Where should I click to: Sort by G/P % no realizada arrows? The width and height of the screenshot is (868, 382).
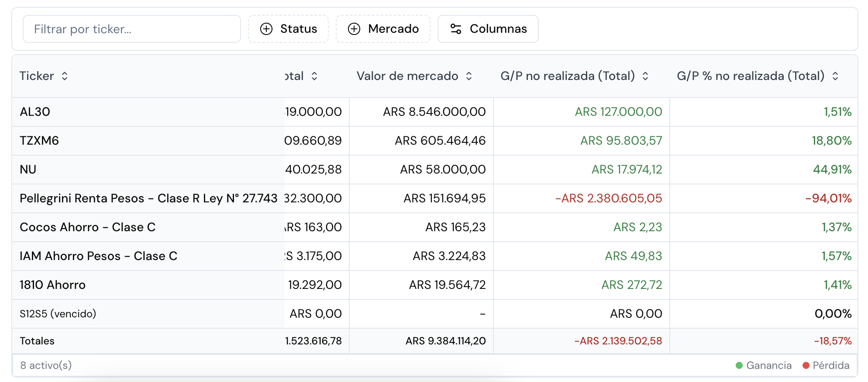click(835, 76)
